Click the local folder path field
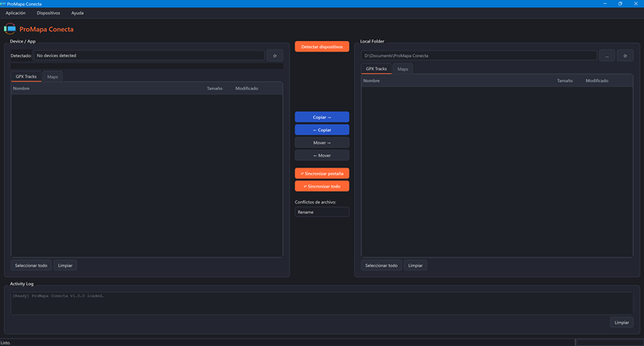 click(479, 56)
